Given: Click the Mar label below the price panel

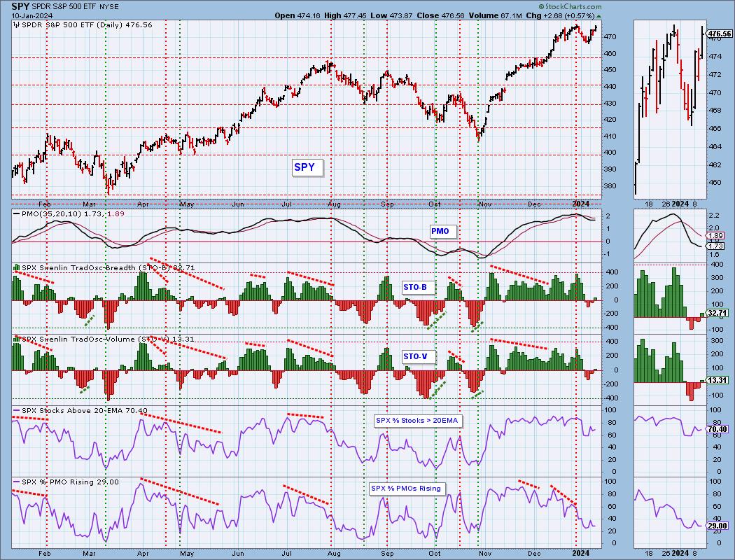Looking at the screenshot, I should pyautogui.click(x=89, y=204).
